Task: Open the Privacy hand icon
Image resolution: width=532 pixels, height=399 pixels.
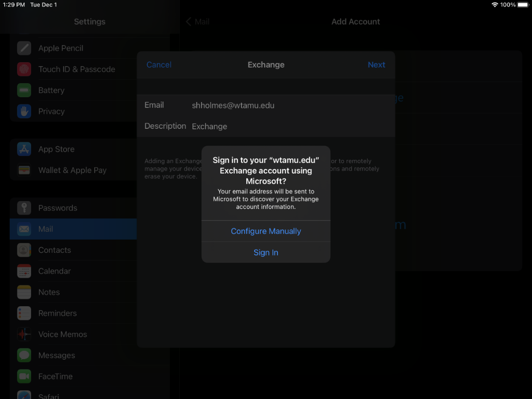Action: [x=24, y=111]
